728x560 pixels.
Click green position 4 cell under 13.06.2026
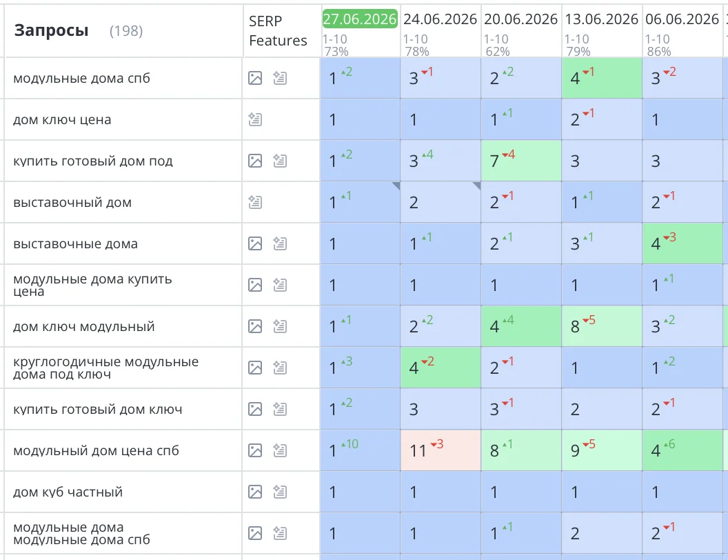click(x=602, y=78)
